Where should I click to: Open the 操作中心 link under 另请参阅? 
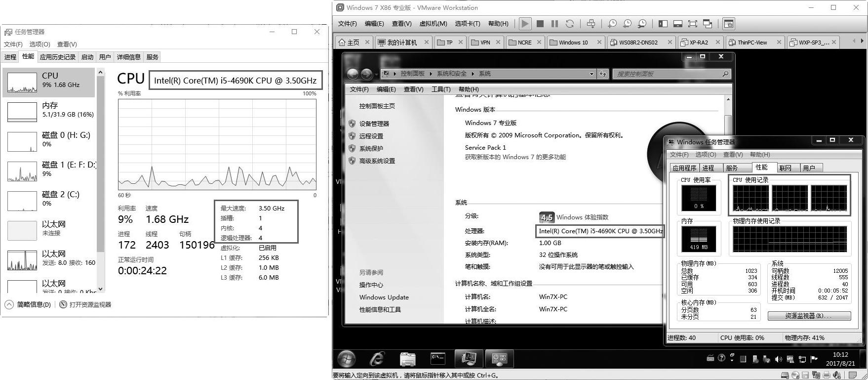[371, 285]
